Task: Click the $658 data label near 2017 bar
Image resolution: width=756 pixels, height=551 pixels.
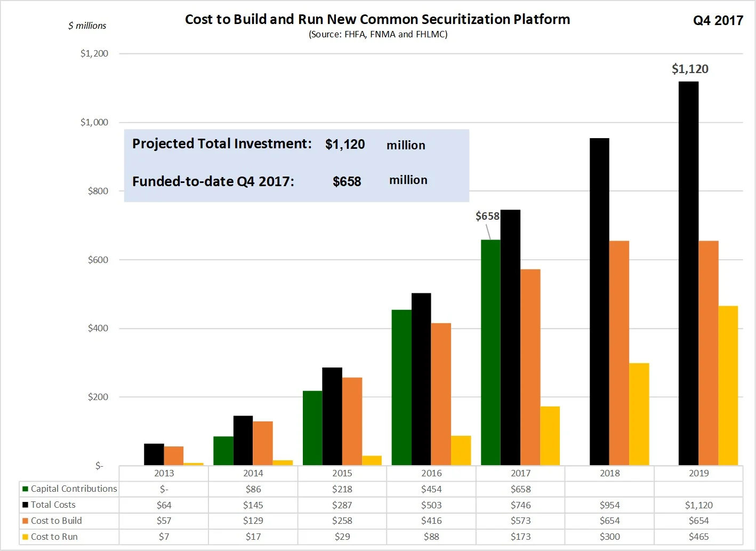Action: tap(487, 216)
